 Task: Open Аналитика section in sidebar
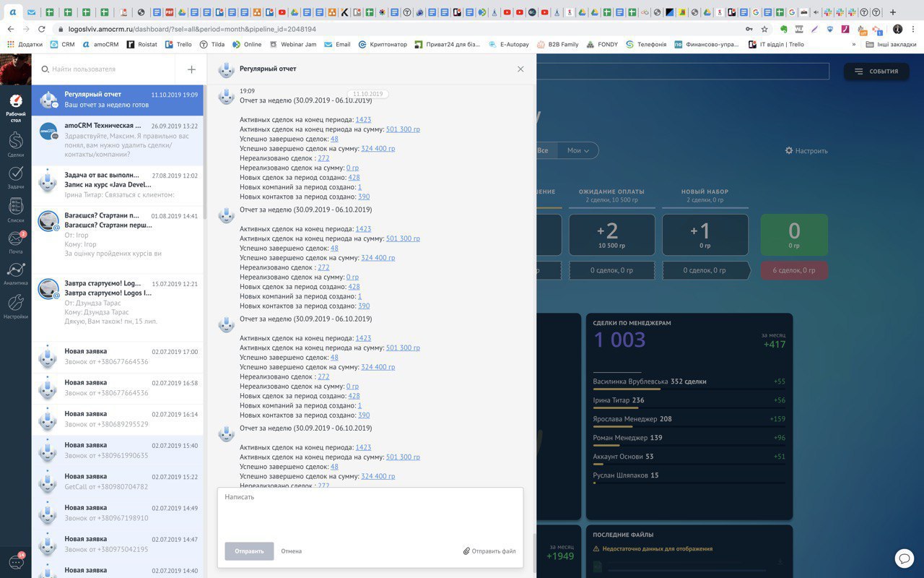(15, 275)
